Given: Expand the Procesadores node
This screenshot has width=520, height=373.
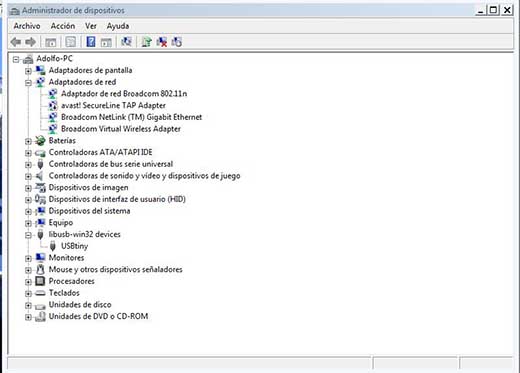Looking at the screenshot, I should pos(28,282).
